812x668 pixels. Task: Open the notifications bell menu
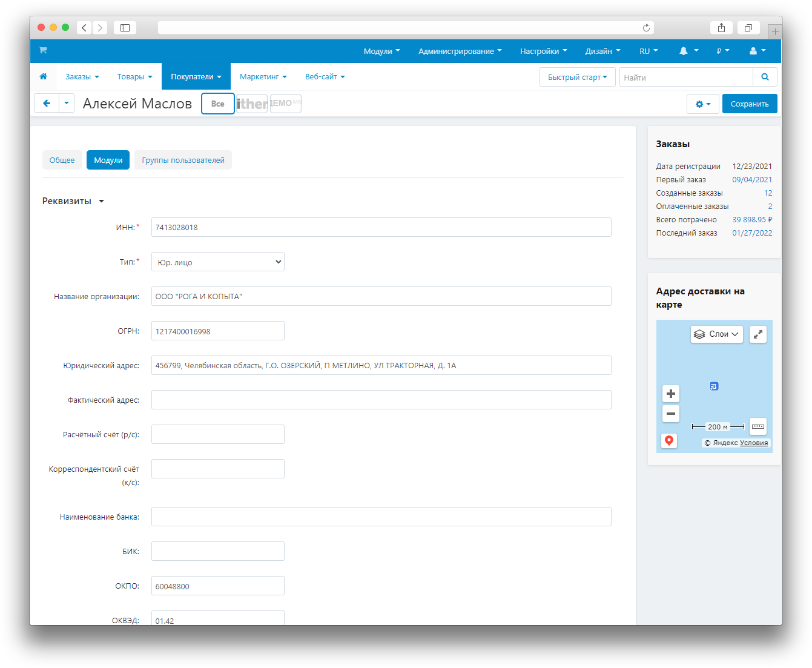click(688, 51)
